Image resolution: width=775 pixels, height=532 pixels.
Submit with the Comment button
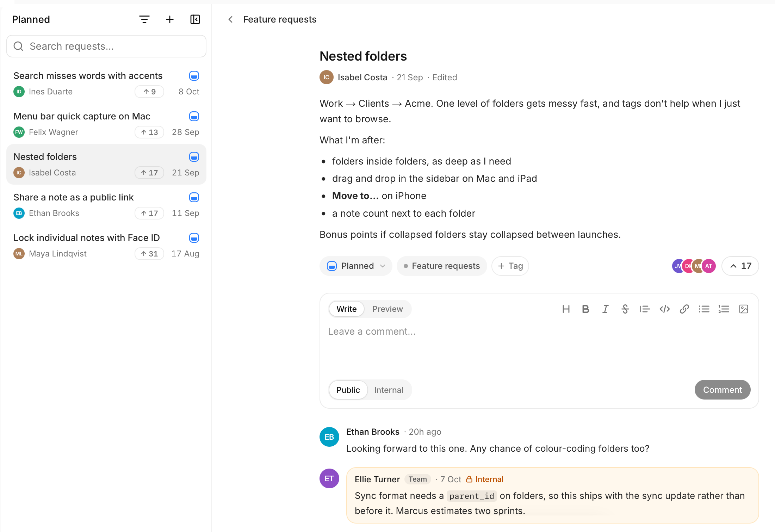(x=723, y=390)
